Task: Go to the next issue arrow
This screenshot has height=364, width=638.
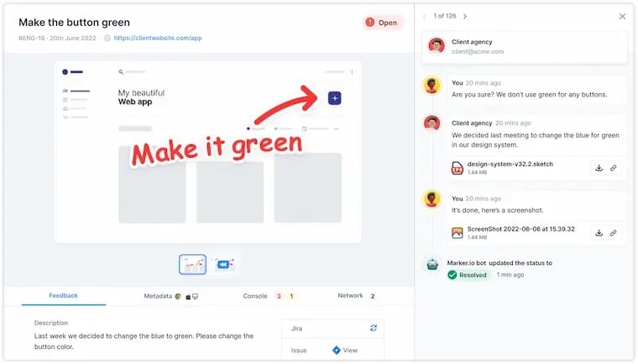Action: 465,16
